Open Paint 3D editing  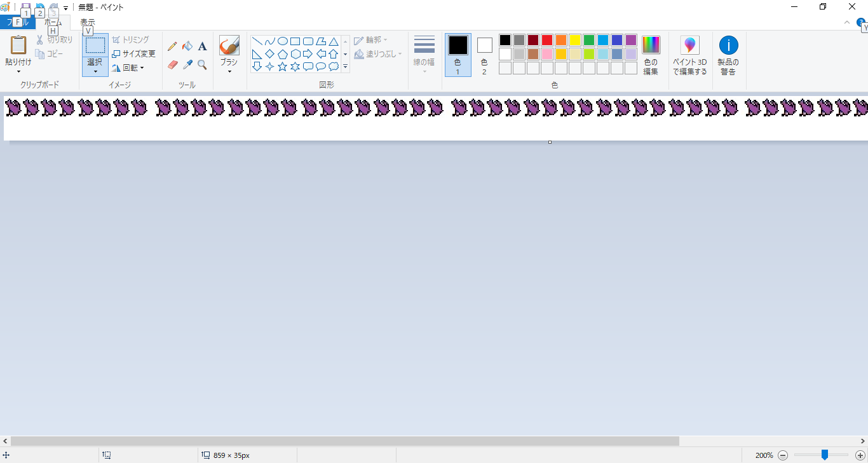[690, 55]
